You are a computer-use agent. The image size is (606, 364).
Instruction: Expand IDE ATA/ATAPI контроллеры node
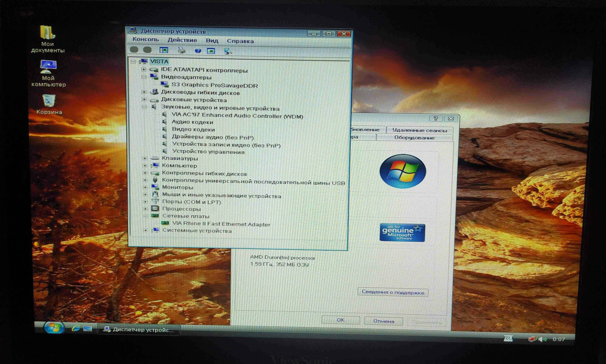click(144, 70)
